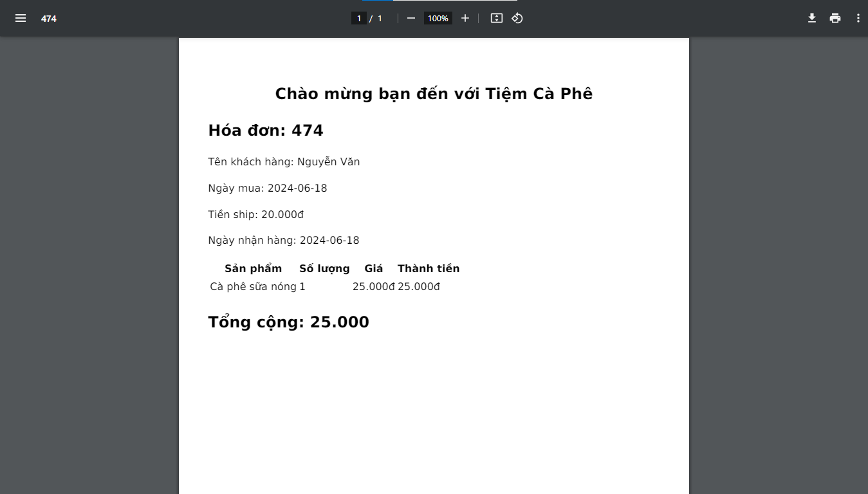Zoom in with the plus button
Image resolution: width=868 pixels, height=494 pixels.
pyautogui.click(x=465, y=18)
